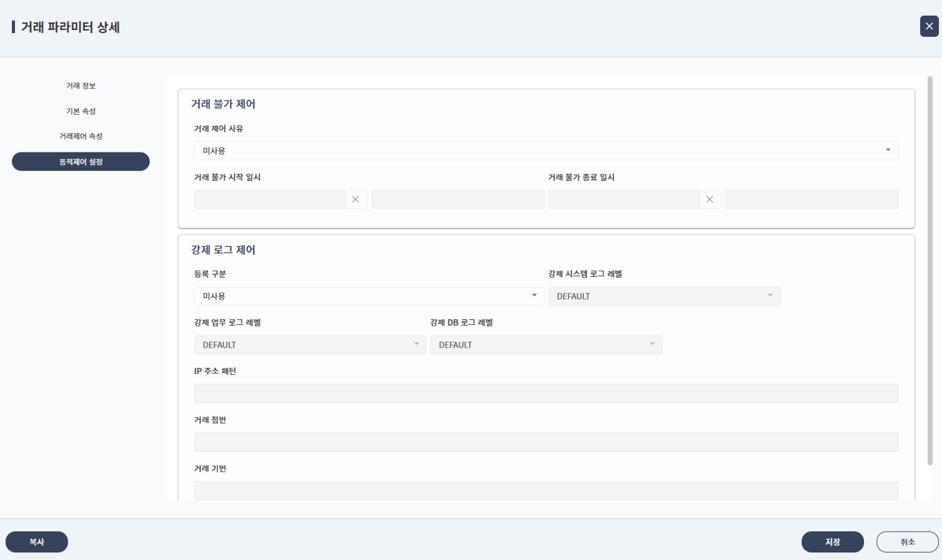
Task: Clear the 거래 불가 종료 일시 date field
Action: pos(709,200)
